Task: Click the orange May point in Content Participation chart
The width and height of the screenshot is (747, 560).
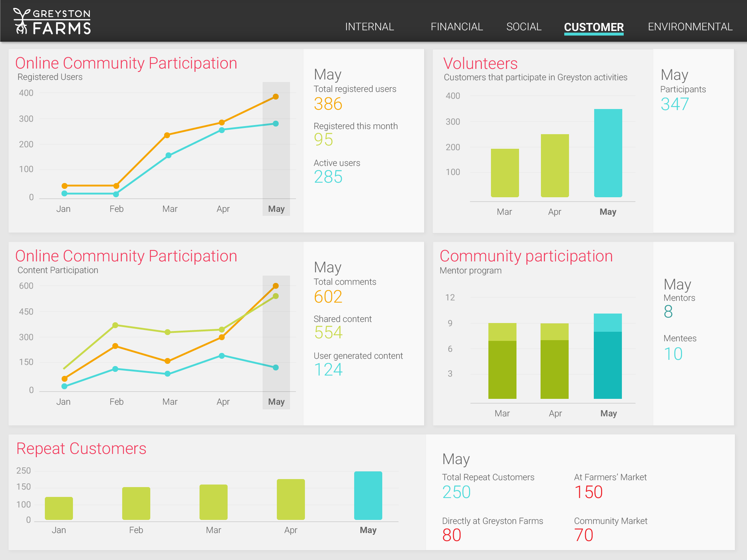Action: 276,286
